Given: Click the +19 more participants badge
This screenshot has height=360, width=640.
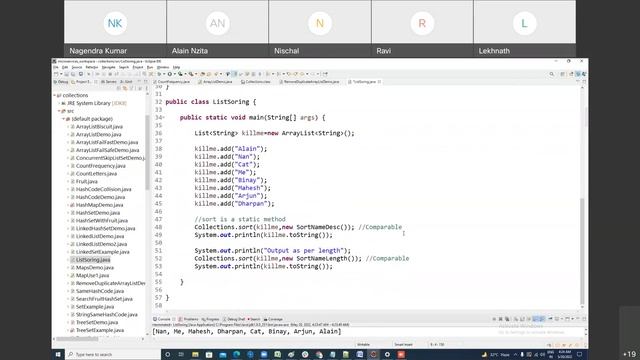Looking at the screenshot, I should click(629, 354).
